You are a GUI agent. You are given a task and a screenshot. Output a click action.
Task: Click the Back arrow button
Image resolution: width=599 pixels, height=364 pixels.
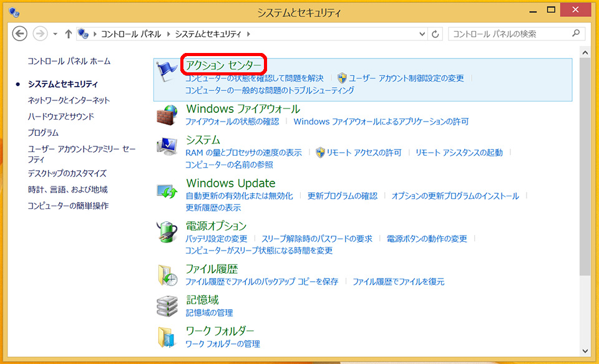pos(19,34)
